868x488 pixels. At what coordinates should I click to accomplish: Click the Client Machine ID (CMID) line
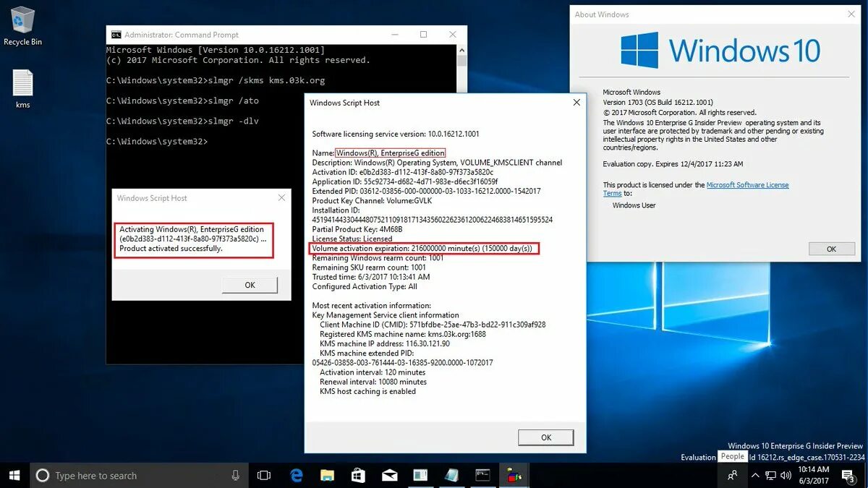pyautogui.click(x=433, y=325)
